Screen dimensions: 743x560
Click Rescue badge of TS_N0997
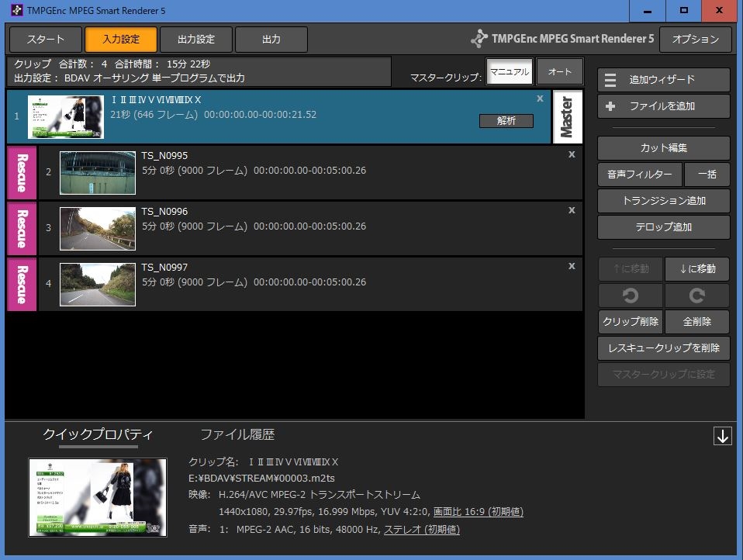click(x=22, y=284)
